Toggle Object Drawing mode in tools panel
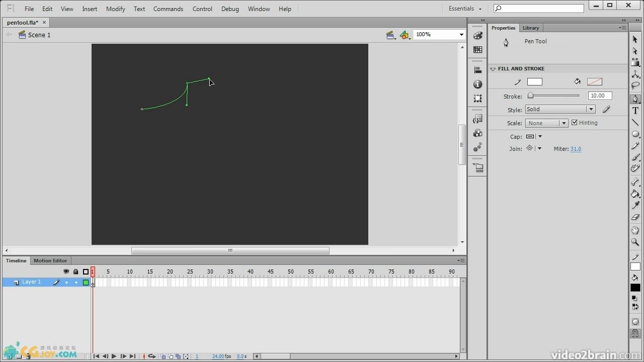The width and height of the screenshot is (644, 362). pyautogui.click(x=635, y=322)
